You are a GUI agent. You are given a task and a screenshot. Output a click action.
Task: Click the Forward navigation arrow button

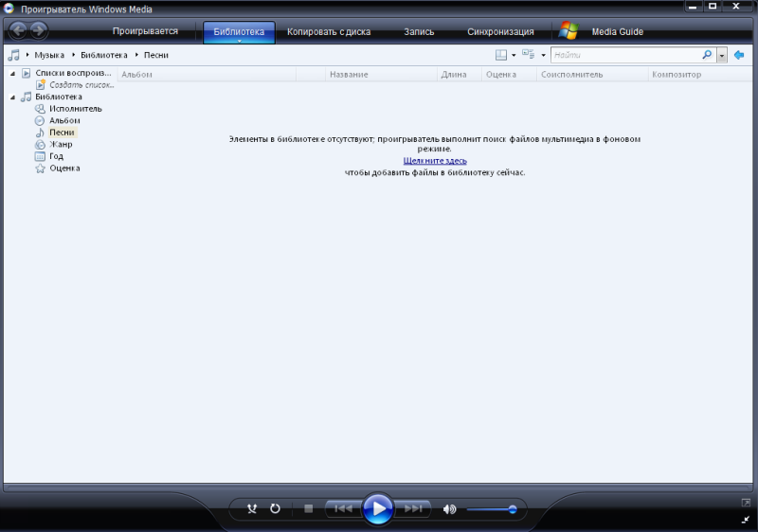click(39, 31)
